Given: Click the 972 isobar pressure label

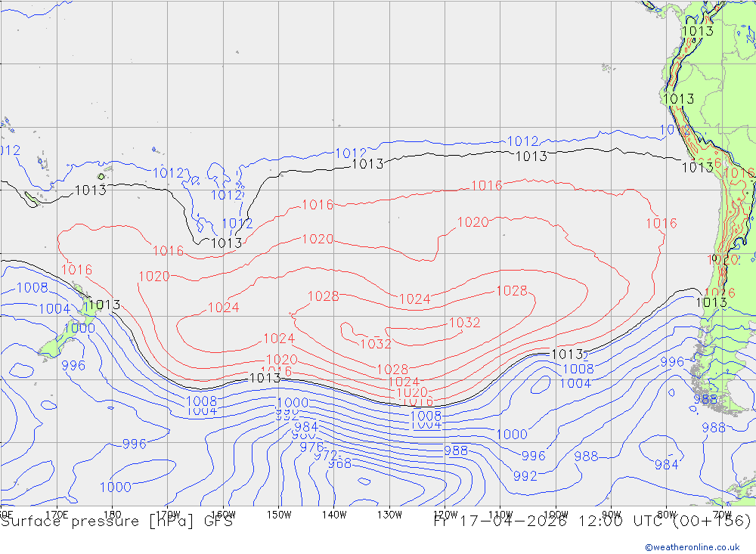Looking at the screenshot, I should [326, 456].
